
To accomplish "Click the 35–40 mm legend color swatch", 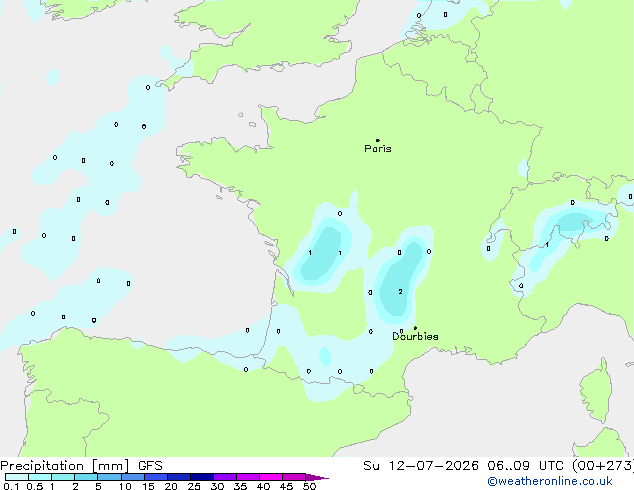I will (x=248, y=477).
